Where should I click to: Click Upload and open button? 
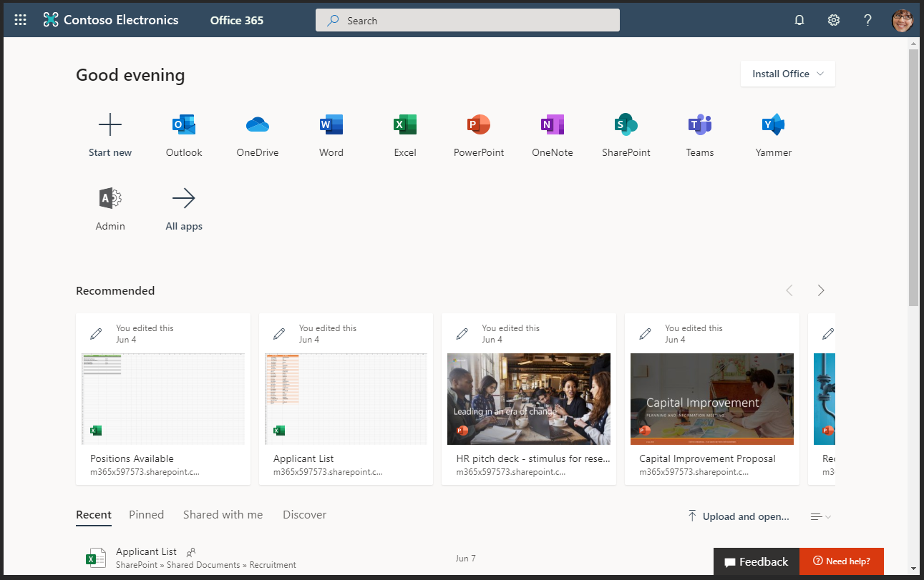(x=738, y=516)
